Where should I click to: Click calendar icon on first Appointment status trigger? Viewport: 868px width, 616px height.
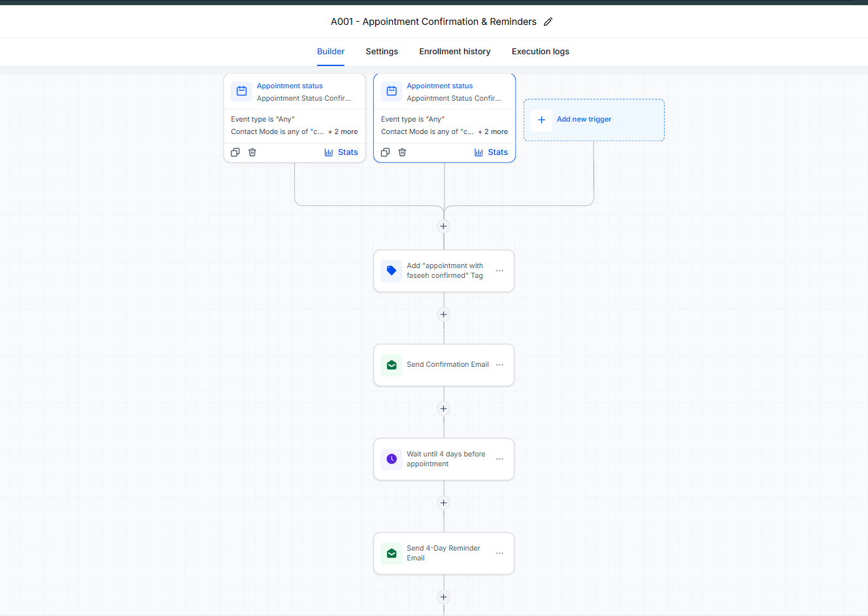(x=241, y=91)
